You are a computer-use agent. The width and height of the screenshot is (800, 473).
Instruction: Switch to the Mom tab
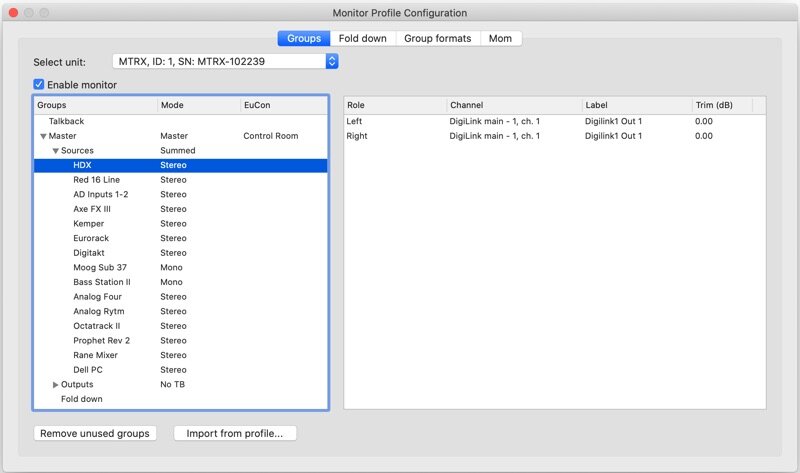coord(501,38)
